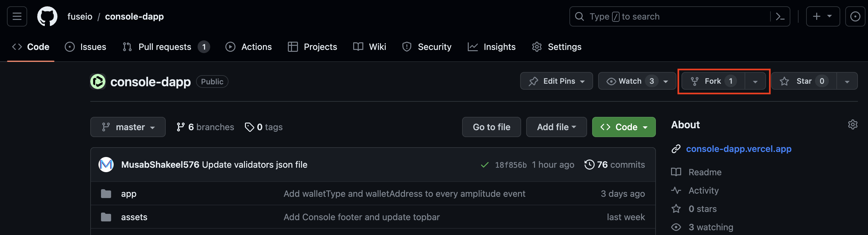Click the green commit status checkmark
Screen dimensions: 868x235
(485, 165)
